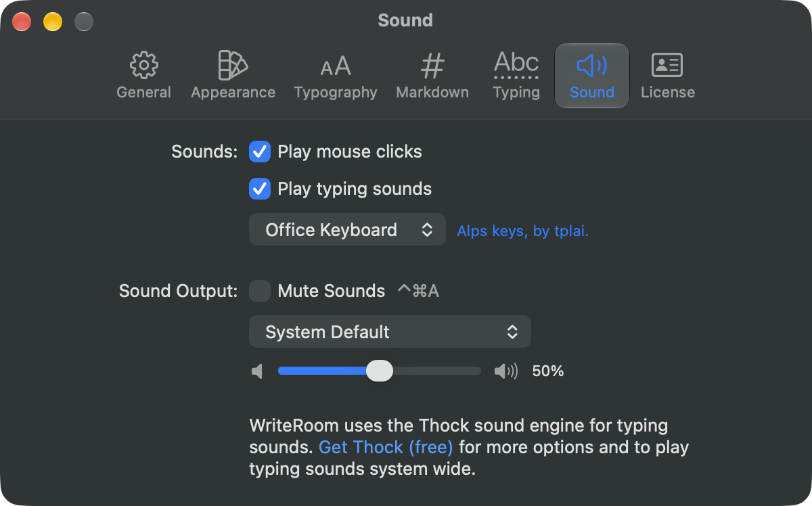
Task: Open the General preferences tab
Action: click(x=143, y=76)
